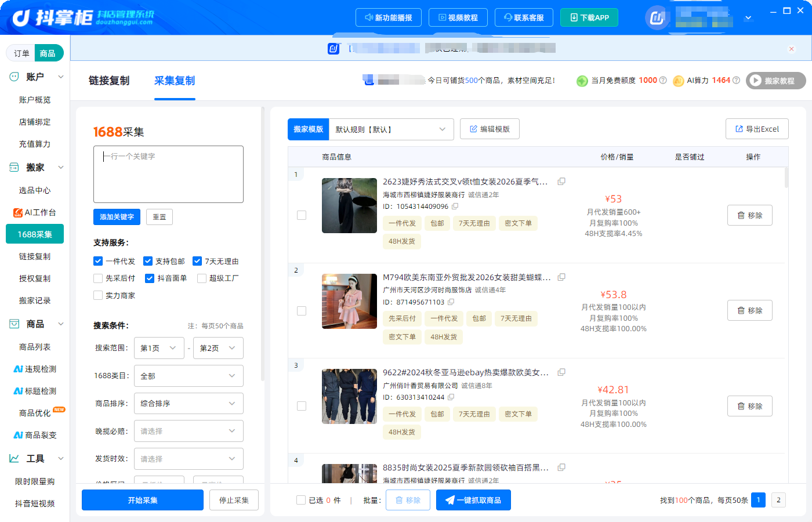Copy title icon for product 9622
Screen dimensions: 812x522
point(561,372)
